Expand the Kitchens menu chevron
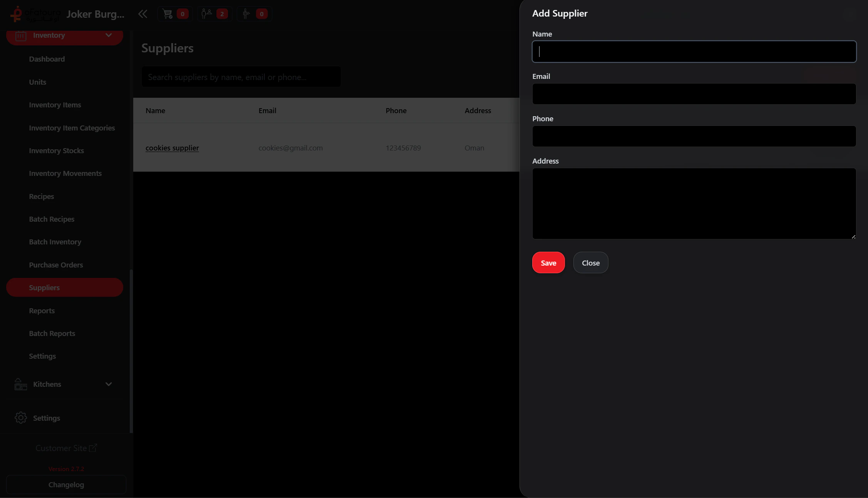The height and width of the screenshot is (498, 868). pos(109,384)
